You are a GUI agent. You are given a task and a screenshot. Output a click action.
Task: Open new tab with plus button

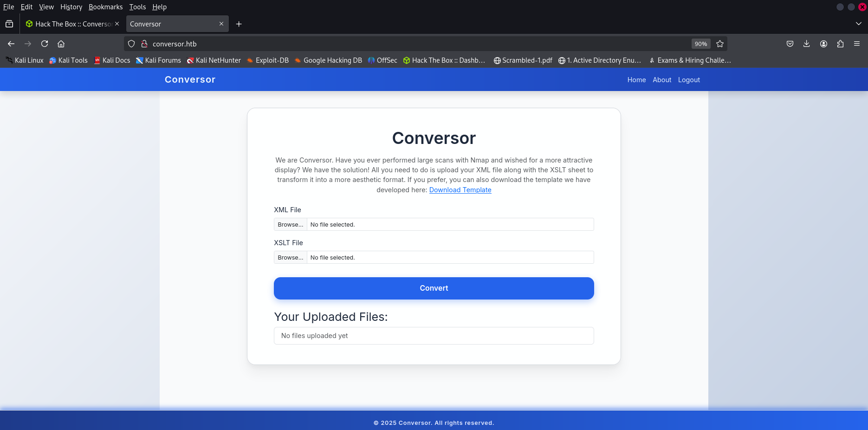click(x=239, y=24)
